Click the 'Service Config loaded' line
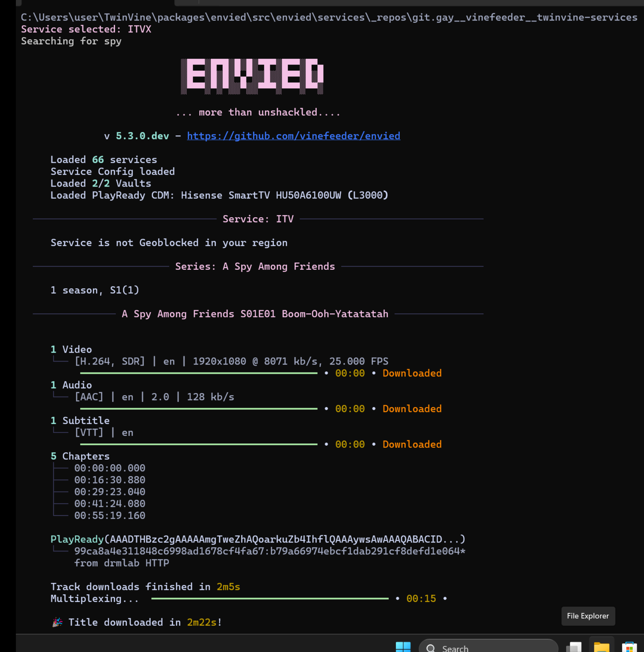 pos(113,171)
